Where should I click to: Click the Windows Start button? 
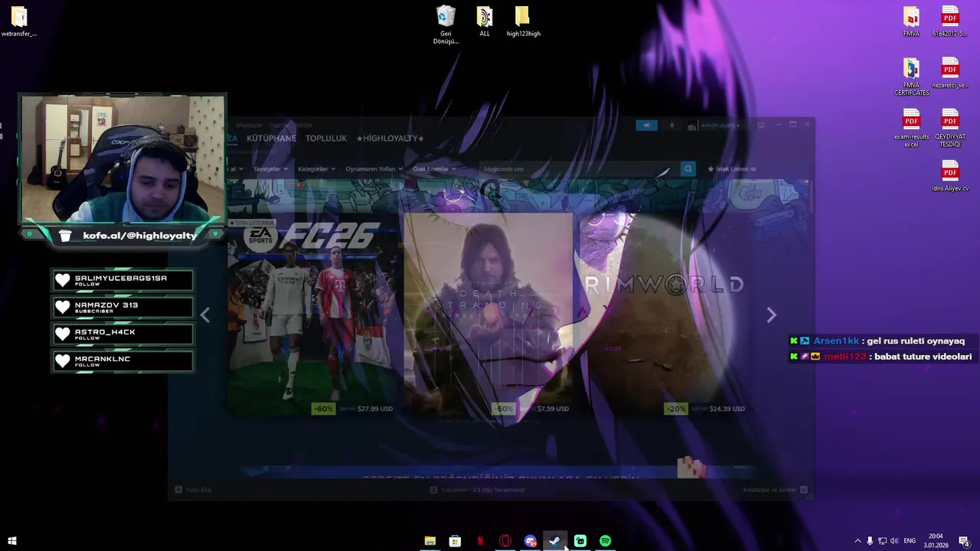(x=11, y=541)
